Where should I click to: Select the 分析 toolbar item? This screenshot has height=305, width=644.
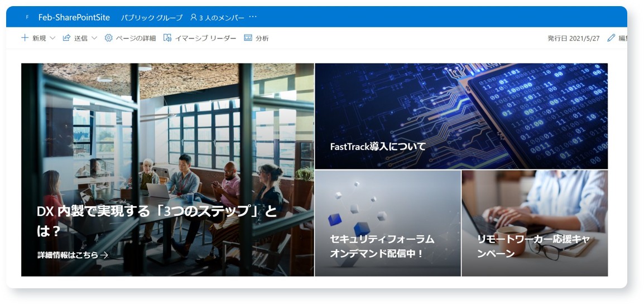point(256,38)
